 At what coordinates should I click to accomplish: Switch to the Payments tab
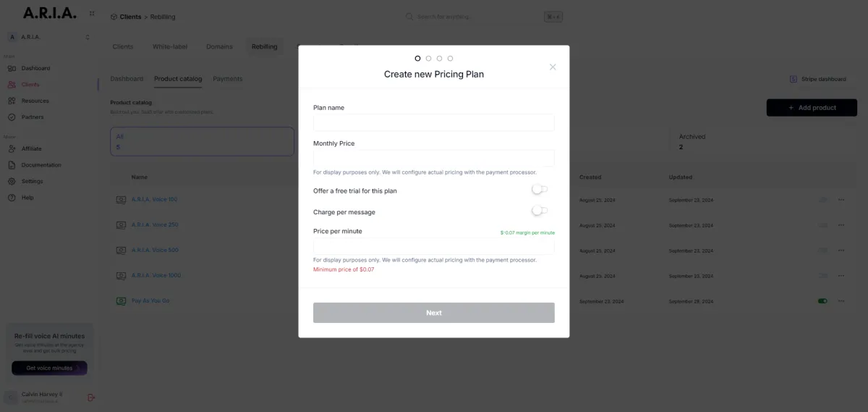pos(228,79)
